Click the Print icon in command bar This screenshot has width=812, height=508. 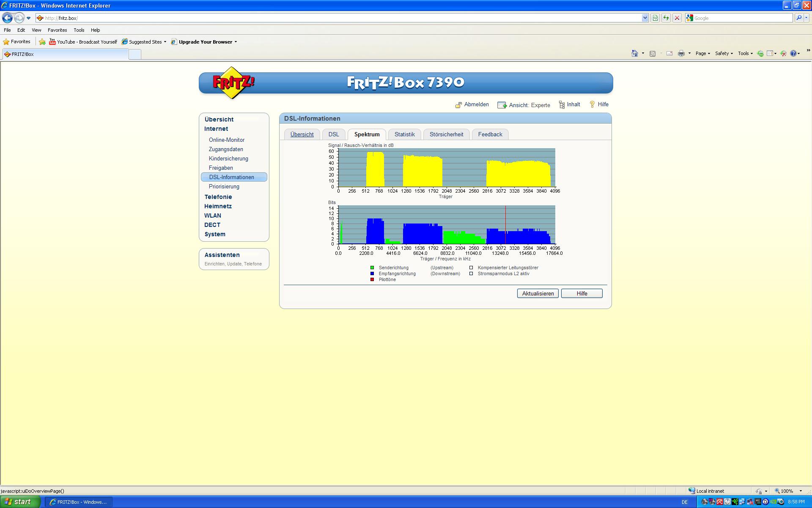click(681, 53)
